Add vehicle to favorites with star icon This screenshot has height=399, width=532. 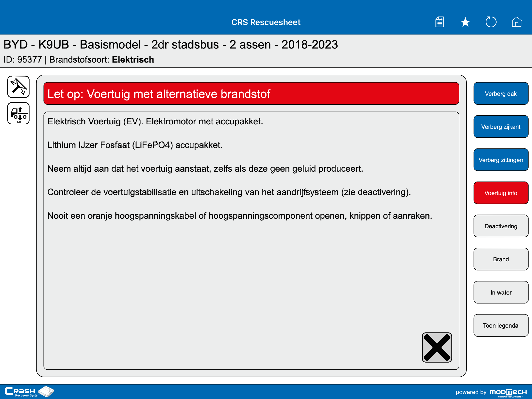465,22
